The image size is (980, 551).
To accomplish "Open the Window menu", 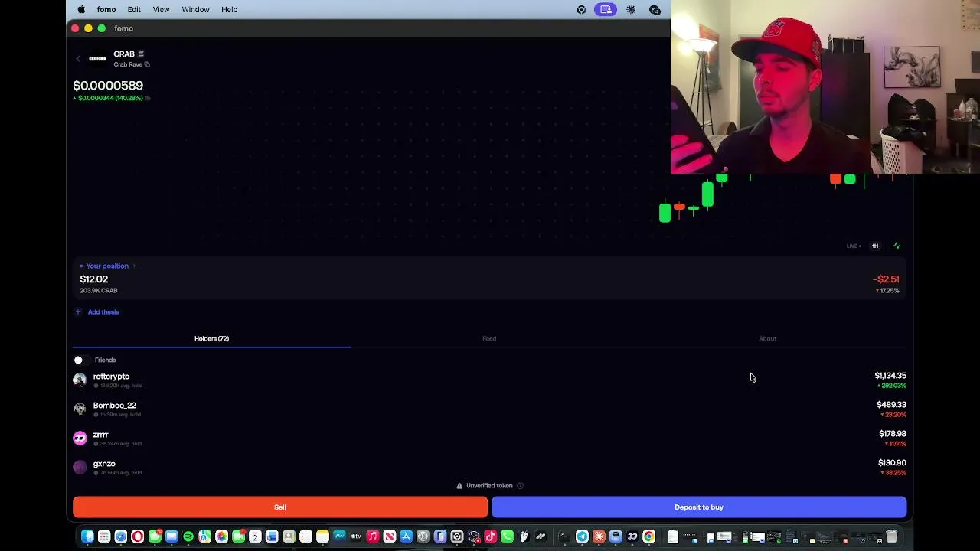I will (195, 10).
